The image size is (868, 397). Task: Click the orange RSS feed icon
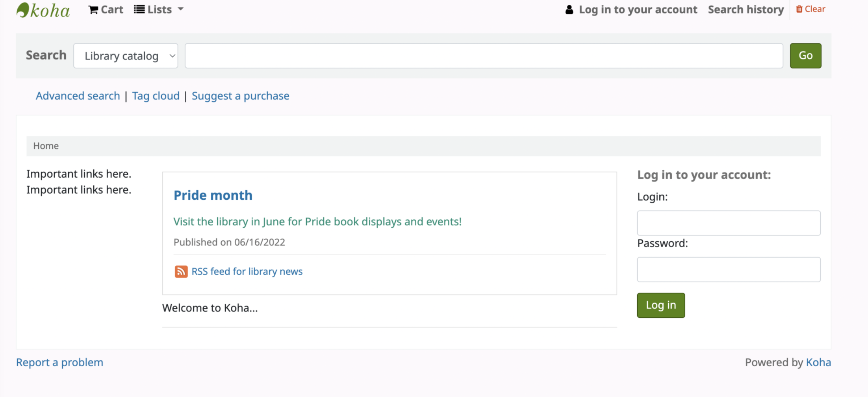pos(181,271)
